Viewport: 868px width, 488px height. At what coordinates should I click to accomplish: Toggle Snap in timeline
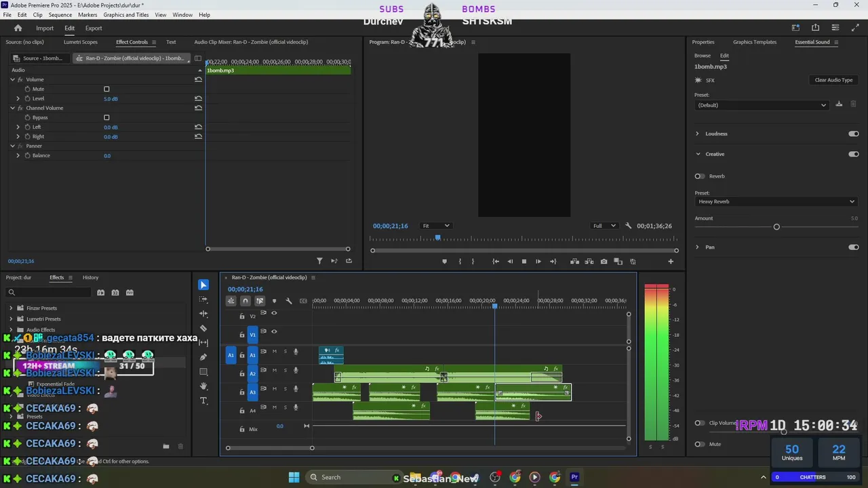pyautogui.click(x=245, y=301)
